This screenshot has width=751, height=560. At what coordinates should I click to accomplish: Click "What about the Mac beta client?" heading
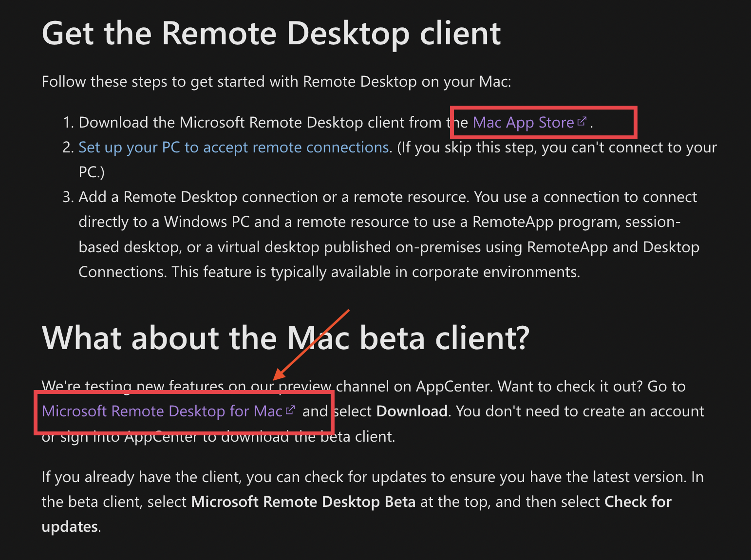[x=285, y=338]
